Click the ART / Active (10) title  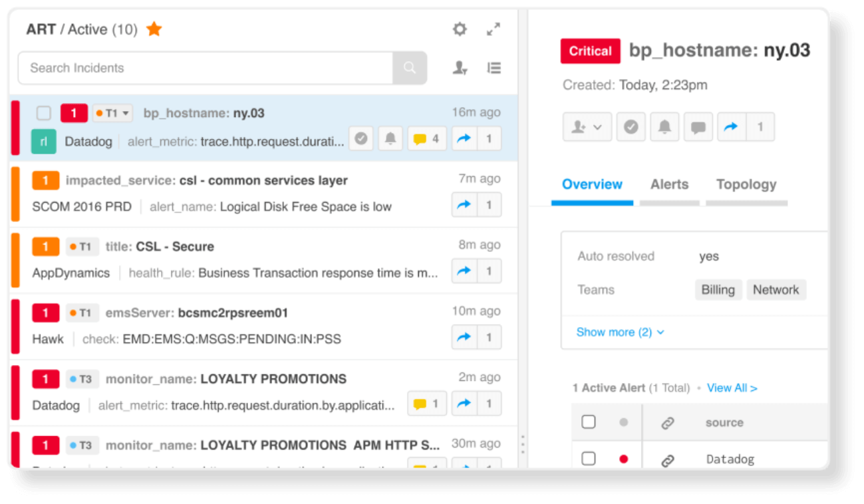click(82, 29)
